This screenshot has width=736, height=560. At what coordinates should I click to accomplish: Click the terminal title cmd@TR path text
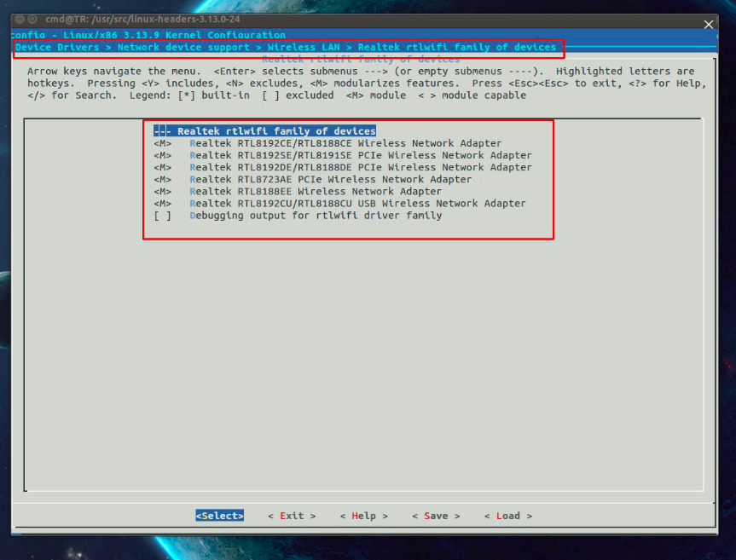click(142, 20)
